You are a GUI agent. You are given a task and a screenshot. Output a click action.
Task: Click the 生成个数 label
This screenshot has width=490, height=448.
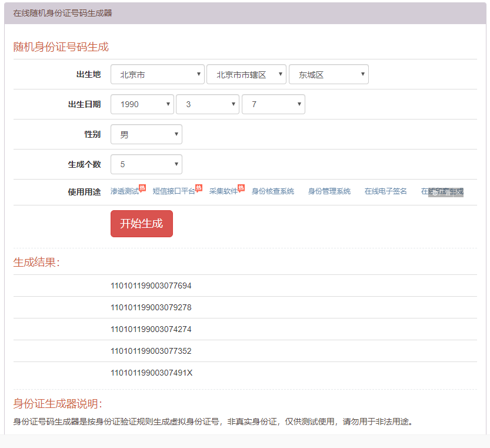tap(84, 164)
